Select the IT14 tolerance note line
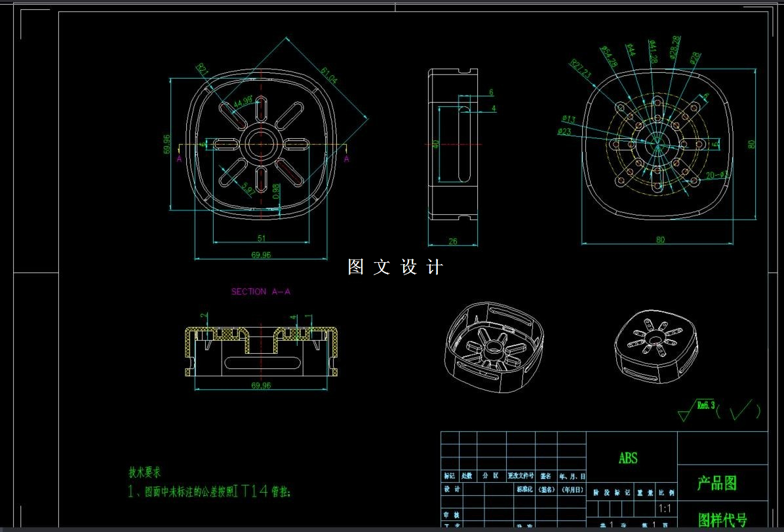The image size is (784, 532). click(209, 491)
